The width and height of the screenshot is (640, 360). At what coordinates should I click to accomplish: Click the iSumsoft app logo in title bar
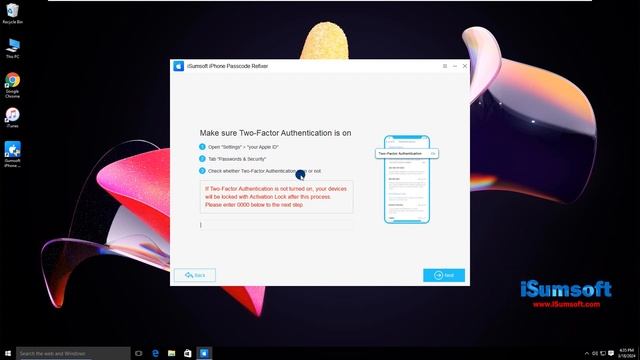tap(178, 66)
